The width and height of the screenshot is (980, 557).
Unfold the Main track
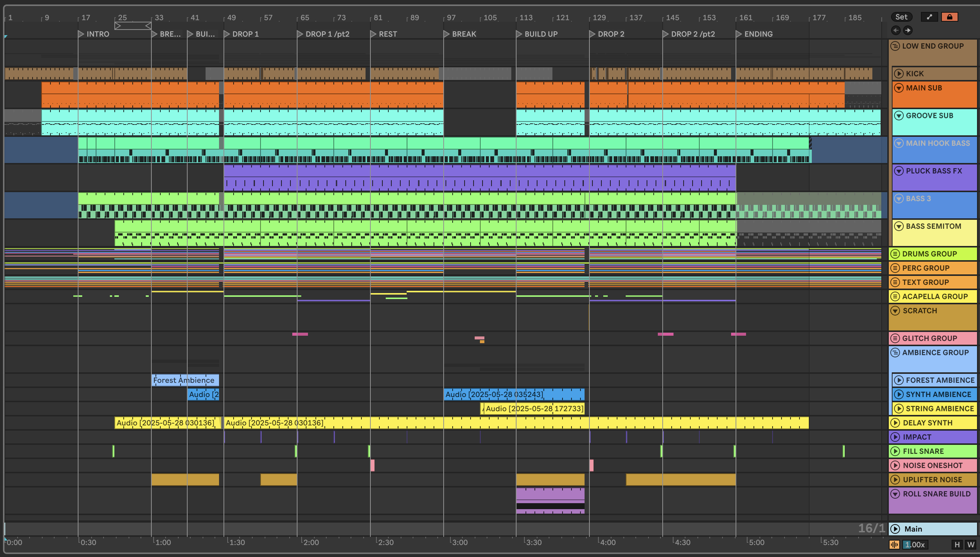point(895,529)
